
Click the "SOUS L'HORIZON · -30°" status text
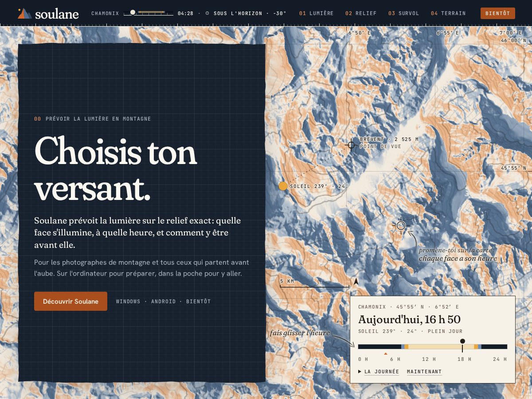coord(250,13)
